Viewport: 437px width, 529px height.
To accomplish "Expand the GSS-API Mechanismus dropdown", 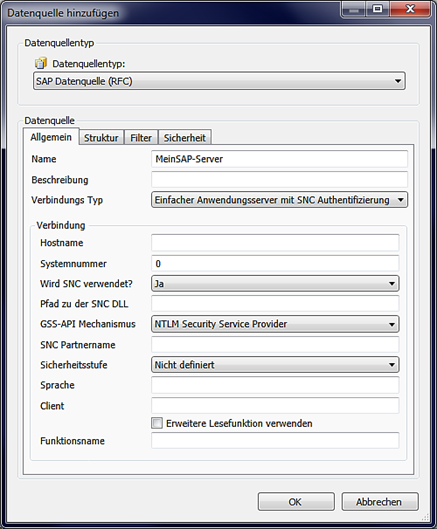I will [275, 324].
